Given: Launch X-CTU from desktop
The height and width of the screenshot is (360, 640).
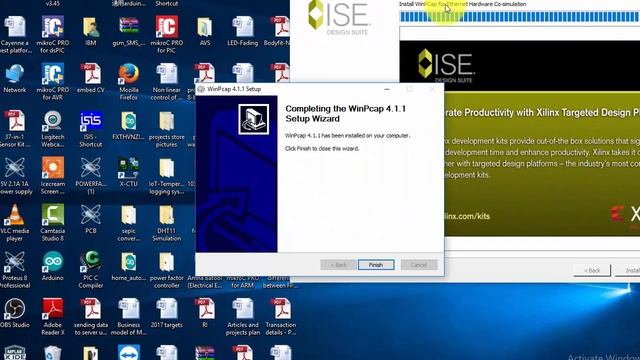Looking at the screenshot, I should (129, 172).
